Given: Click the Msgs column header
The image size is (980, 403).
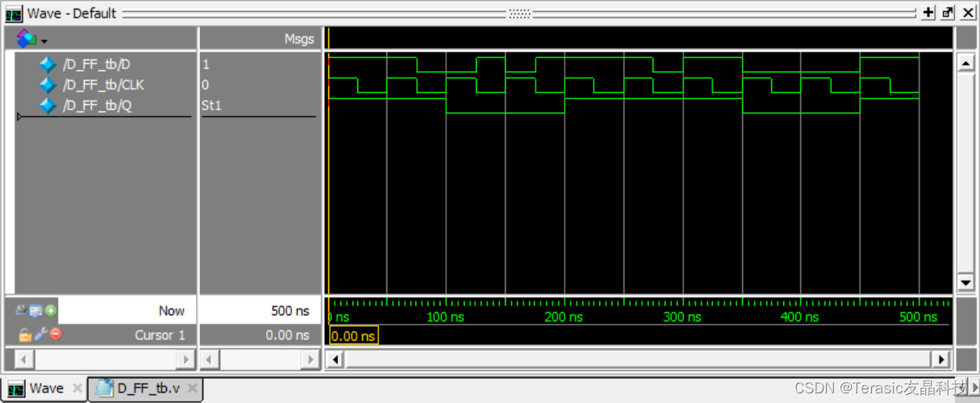Looking at the screenshot, I should [x=299, y=39].
